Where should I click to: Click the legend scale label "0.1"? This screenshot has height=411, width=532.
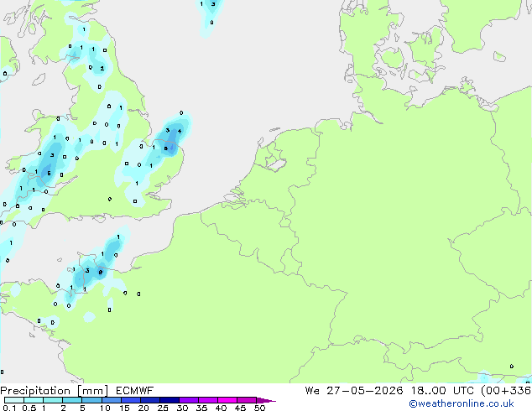tap(9, 408)
